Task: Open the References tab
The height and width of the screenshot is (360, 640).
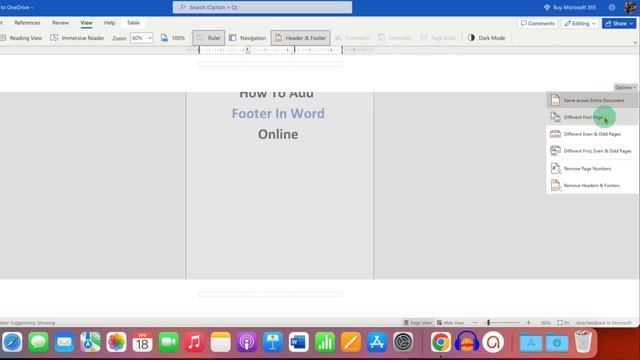Action: [x=27, y=23]
